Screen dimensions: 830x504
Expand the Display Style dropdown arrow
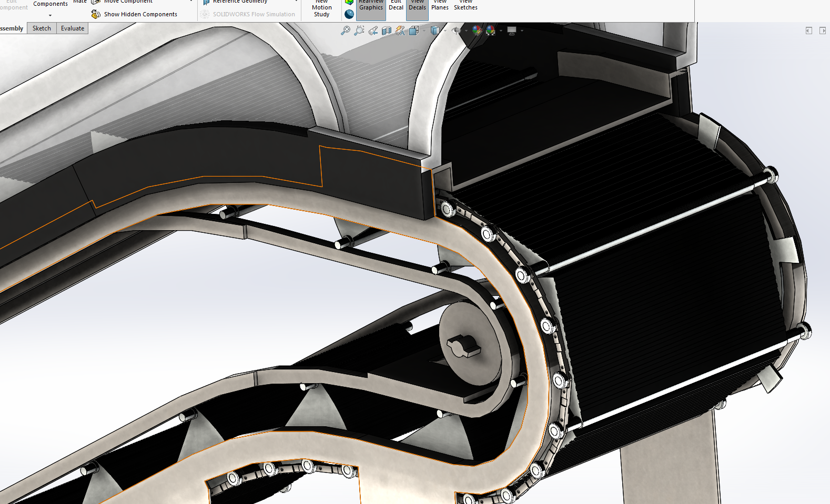pos(445,30)
